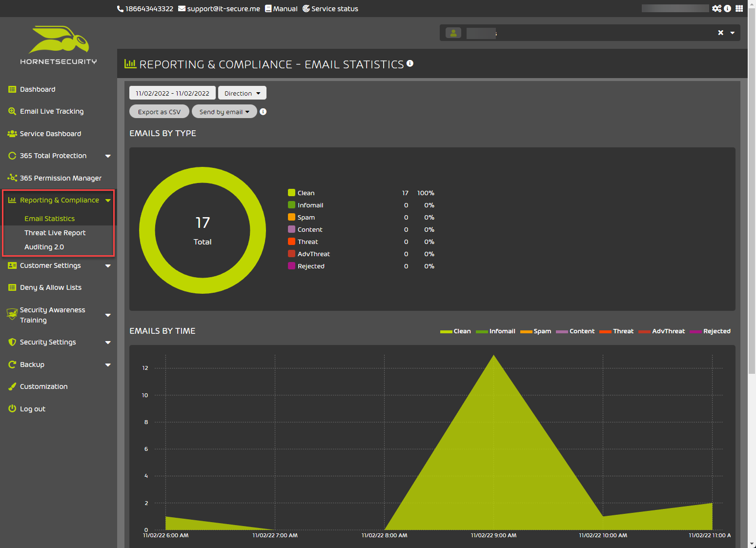Toggle the Rejected series in time chart legend
Screen dimensions: 756x548
(710, 331)
